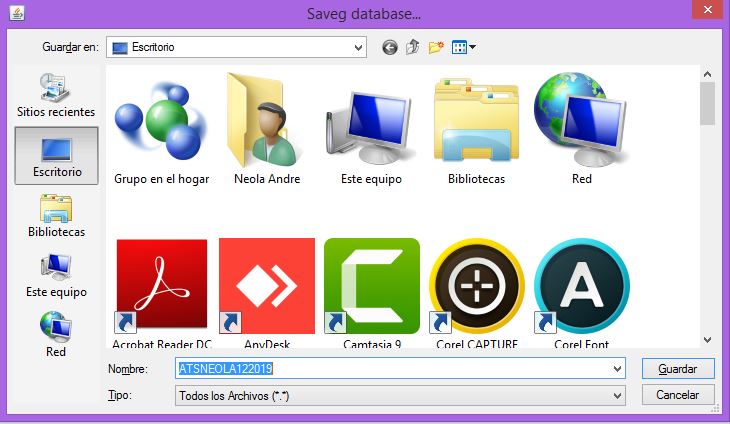Choose Red in the left sidebar
The image size is (730, 424).
[x=56, y=335]
